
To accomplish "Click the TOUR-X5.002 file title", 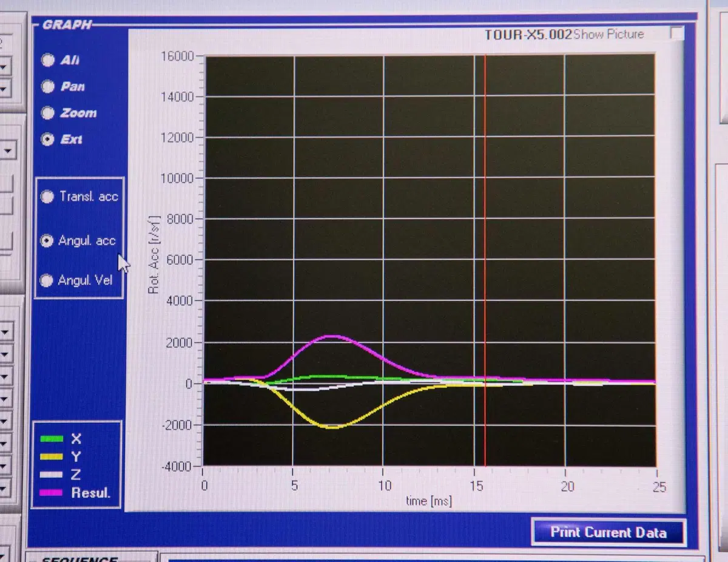I will click(x=528, y=35).
